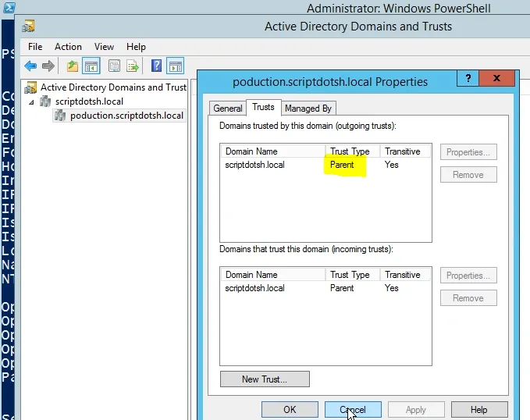
Task: Select scriptdotsh.local in incoming trusts list
Action: pos(255,288)
